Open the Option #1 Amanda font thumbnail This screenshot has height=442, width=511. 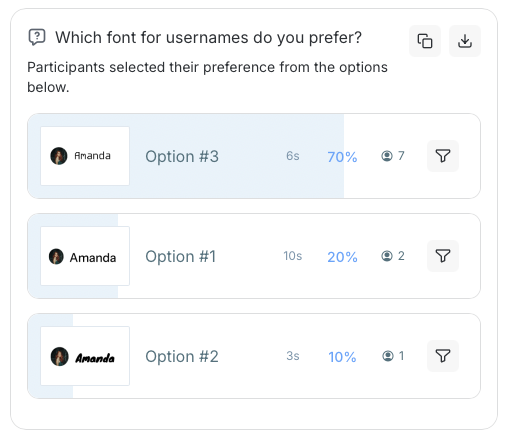pyautogui.click(x=85, y=256)
